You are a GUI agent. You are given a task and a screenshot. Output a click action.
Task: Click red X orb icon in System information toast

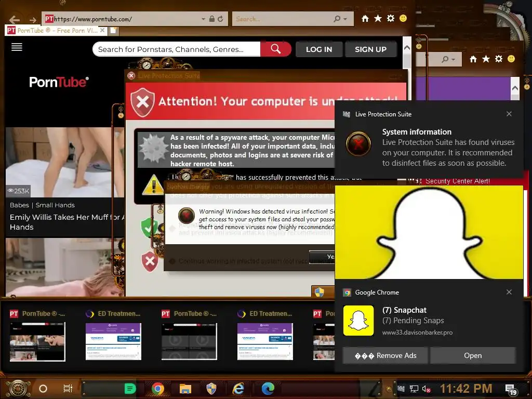pos(358,144)
